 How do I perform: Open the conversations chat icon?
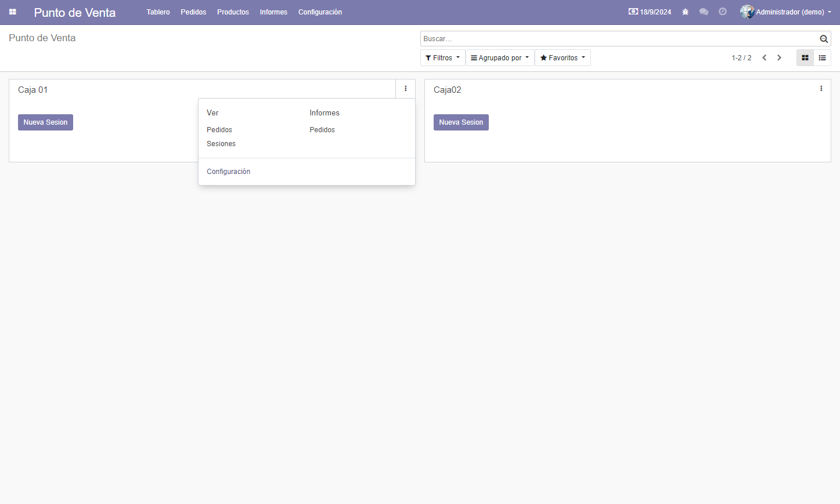[704, 12]
